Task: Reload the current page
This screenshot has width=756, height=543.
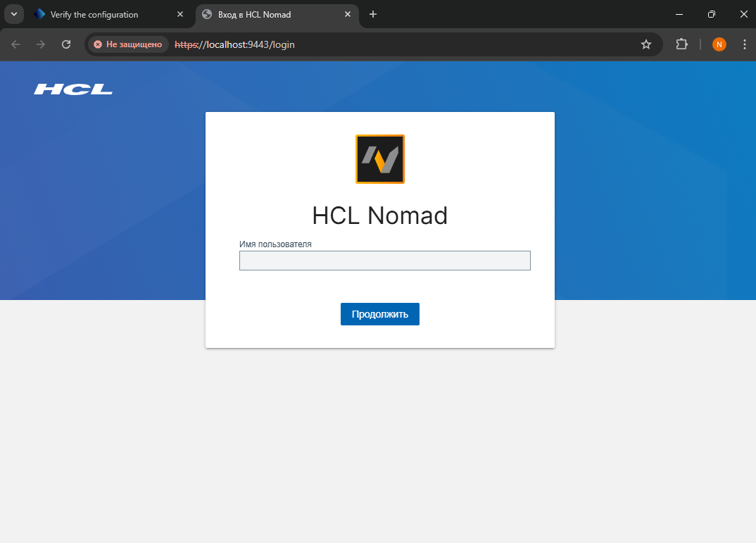Action: tap(66, 44)
